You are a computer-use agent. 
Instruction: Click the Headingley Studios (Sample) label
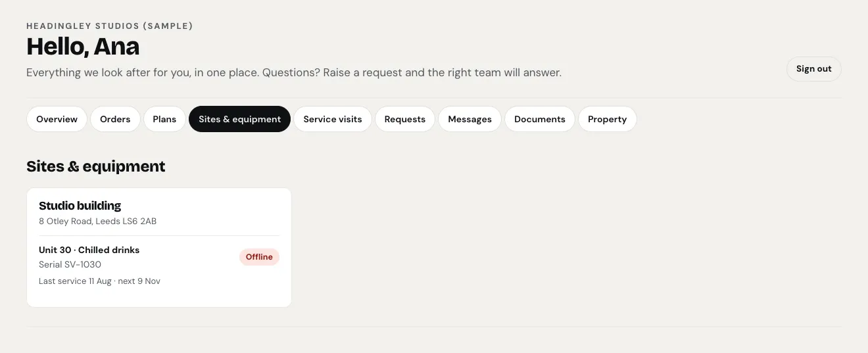tap(110, 26)
